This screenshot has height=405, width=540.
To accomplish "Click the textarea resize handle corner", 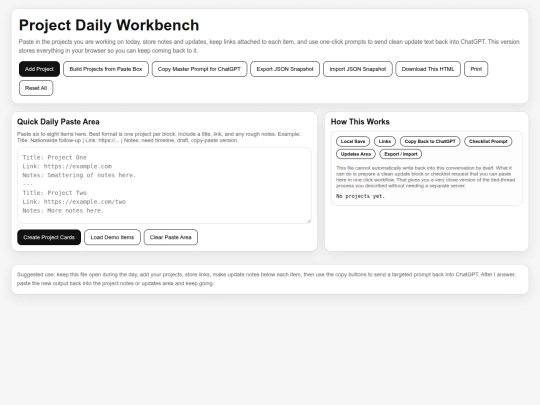I will click(x=309, y=221).
